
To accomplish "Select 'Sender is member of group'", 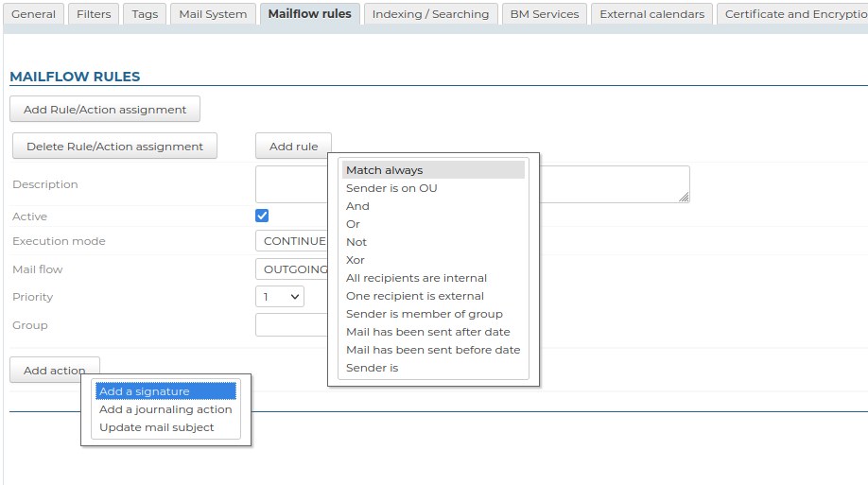I will (425, 314).
